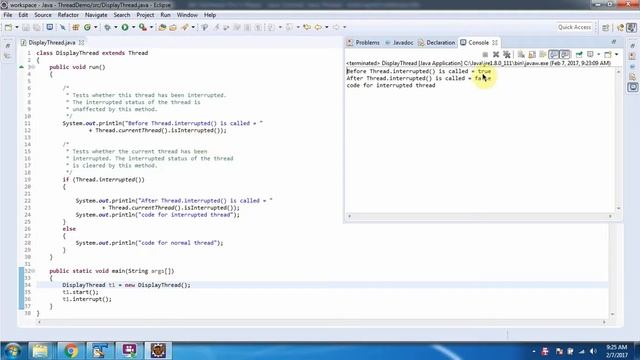The width and height of the screenshot is (640, 360).
Task: Open Google Chrome from the taskbar
Action: pyautogui.click(x=70, y=351)
